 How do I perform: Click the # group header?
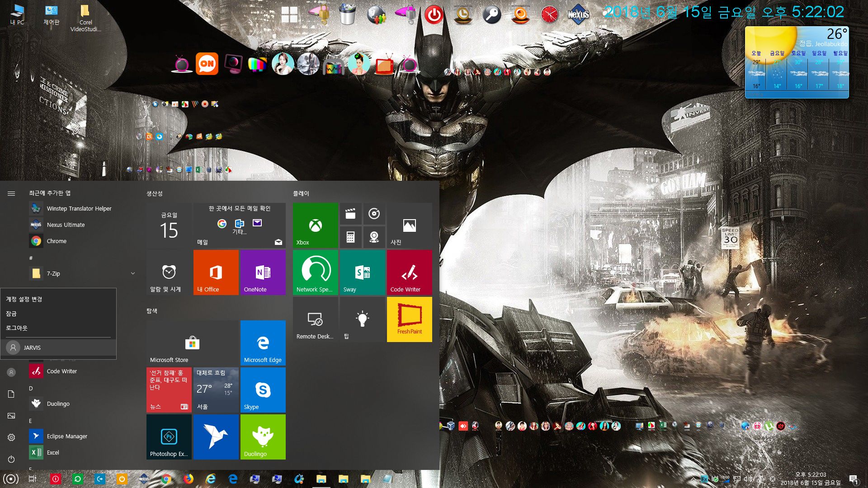(x=31, y=258)
